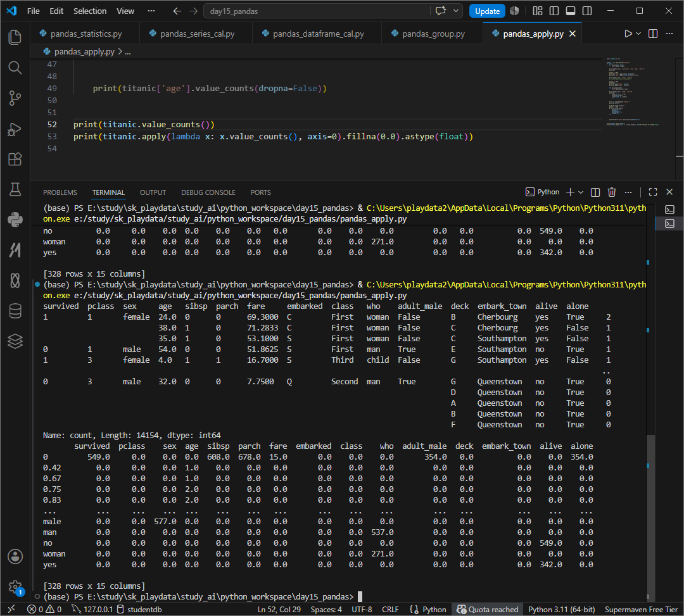684x616 pixels.
Task: Toggle the primary side bar
Action: [554, 11]
